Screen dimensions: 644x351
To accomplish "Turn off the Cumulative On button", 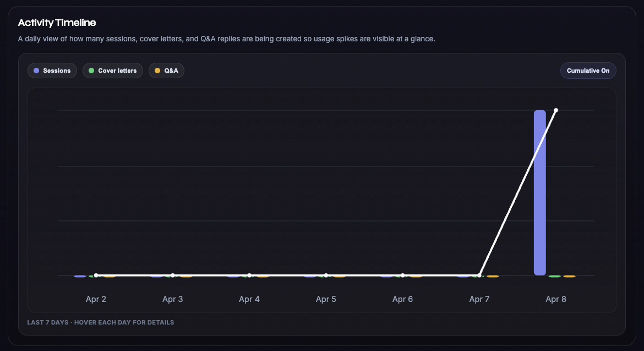I will (588, 71).
